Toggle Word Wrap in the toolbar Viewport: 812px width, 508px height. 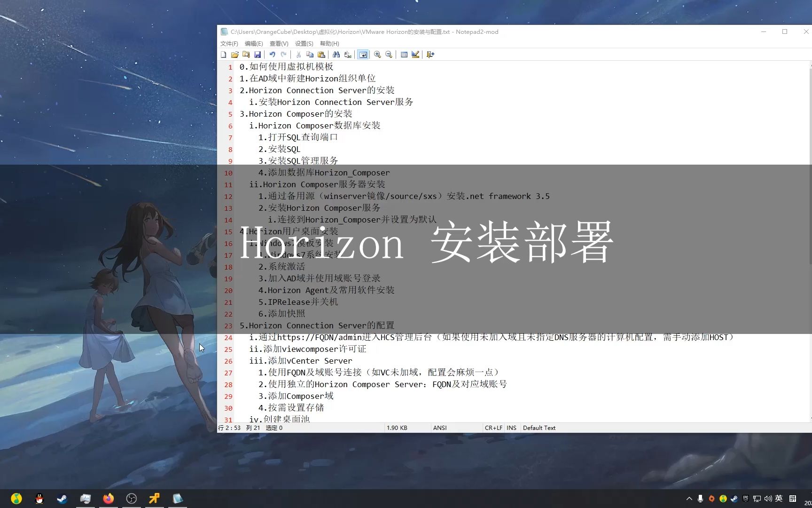pyautogui.click(x=363, y=55)
